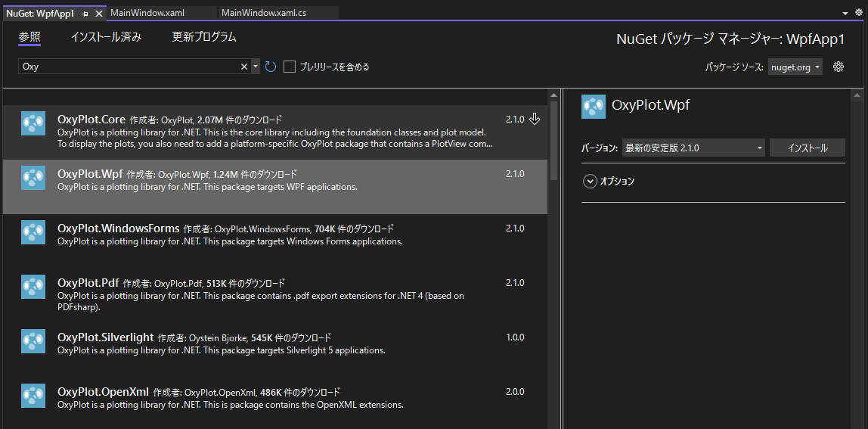Click the OxyPlot.Pdf package icon

pos(33,287)
